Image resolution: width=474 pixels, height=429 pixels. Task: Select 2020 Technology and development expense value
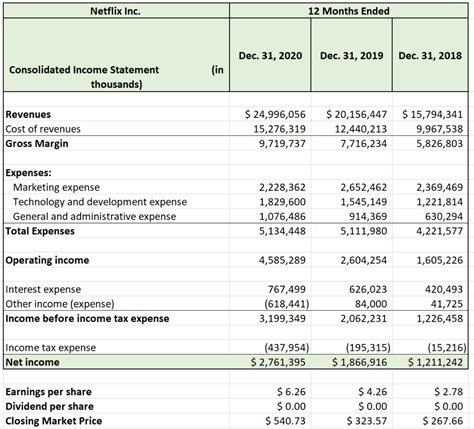[x=282, y=202]
